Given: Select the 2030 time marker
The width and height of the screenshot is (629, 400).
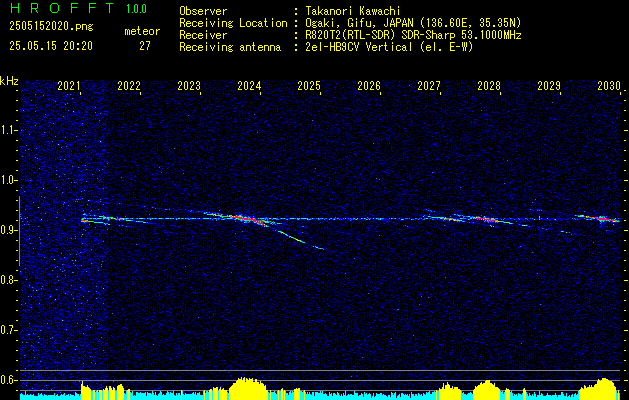Looking at the screenshot, I should [x=609, y=86].
